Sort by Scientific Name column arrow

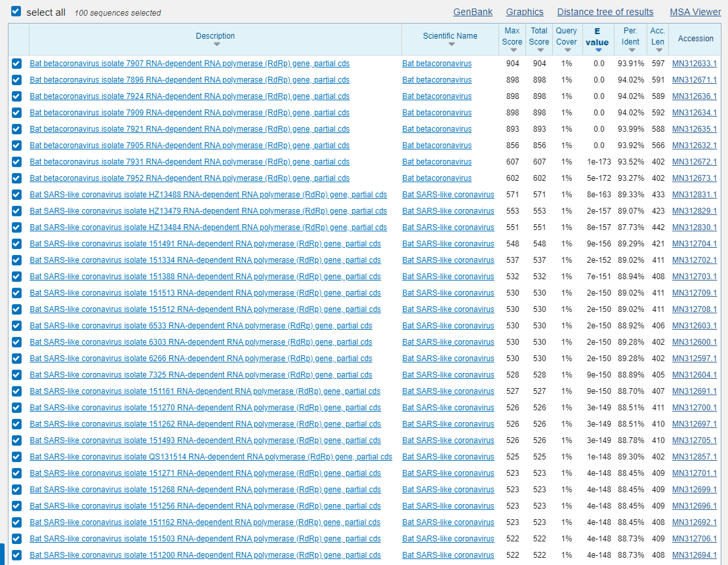(451, 45)
